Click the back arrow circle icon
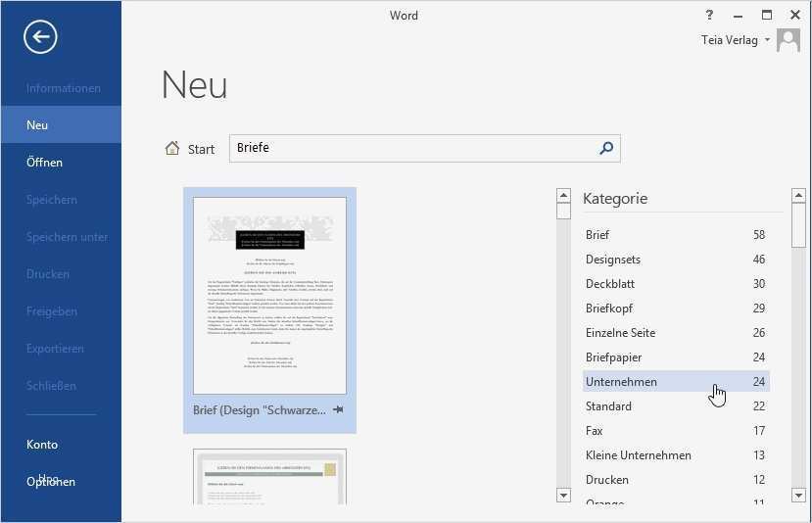This screenshot has height=523, width=812. click(40, 37)
